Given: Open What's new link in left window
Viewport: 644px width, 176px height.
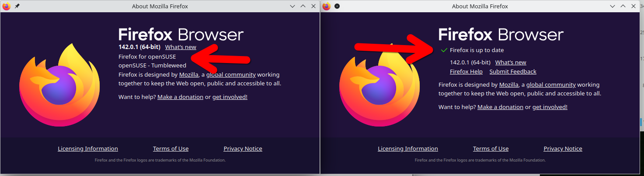Looking at the screenshot, I should click(181, 47).
